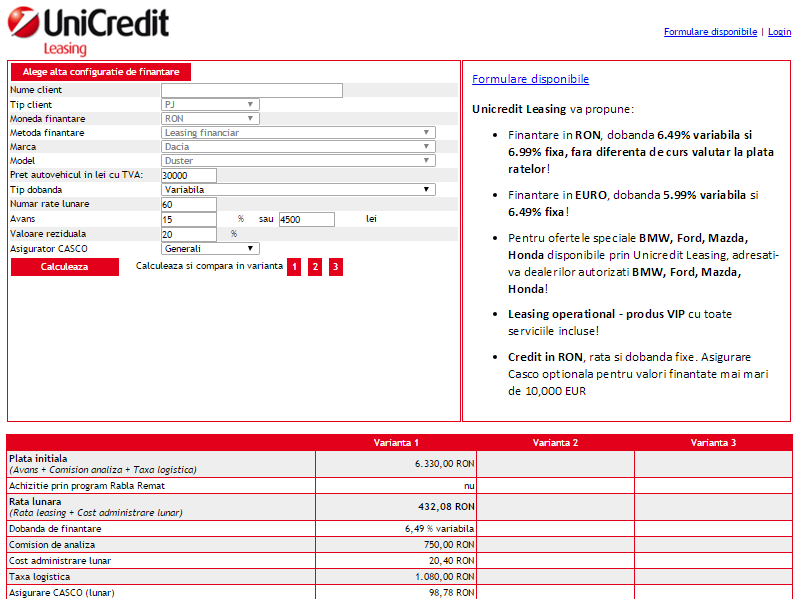This screenshot has width=798, height=599.
Task: Click the Finantare in RON bullet text
Action: [x=641, y=152]
